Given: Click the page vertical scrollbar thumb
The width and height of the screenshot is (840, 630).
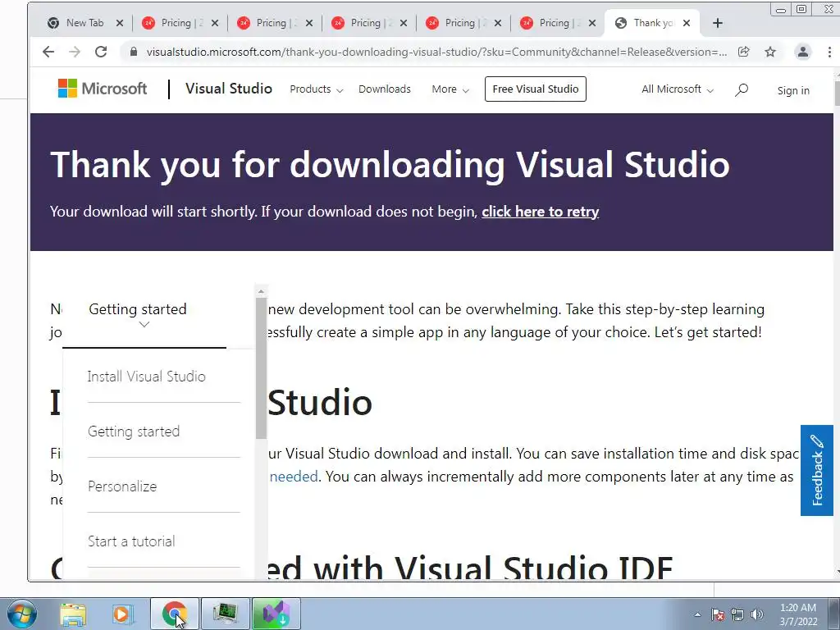Looking at the screenshot, I should pyautogui.click(x=837, y=92).
